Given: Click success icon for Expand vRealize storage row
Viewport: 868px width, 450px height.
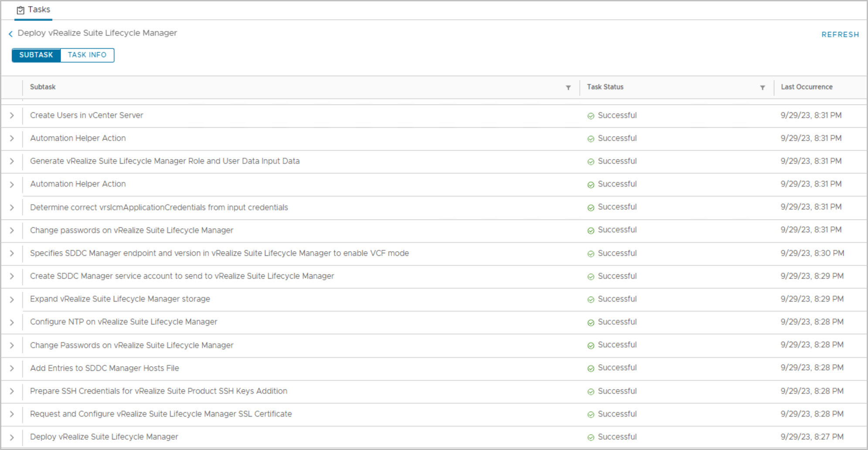Looking at the screenshot, I should [x=591, y=300].
